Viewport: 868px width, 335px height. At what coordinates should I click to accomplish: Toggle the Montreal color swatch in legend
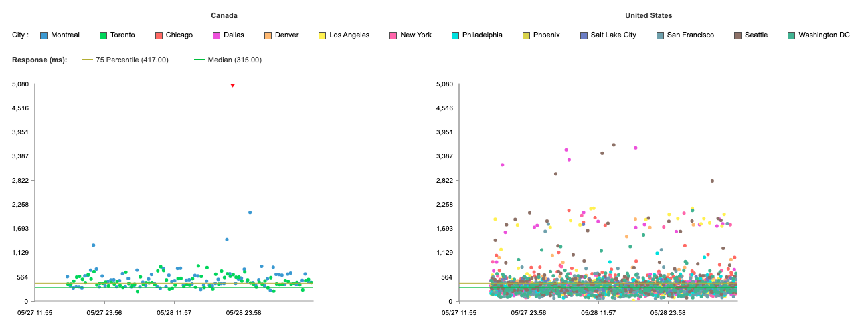point(44,35)
